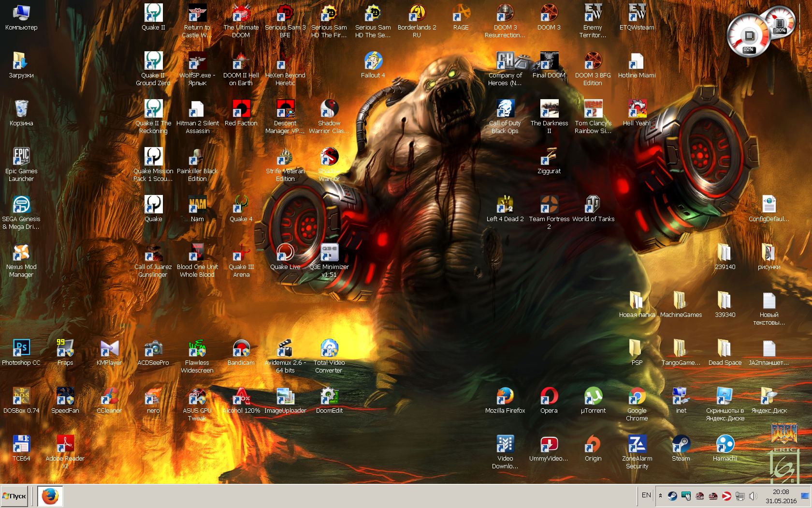The height and width of the screenshot is (508, 812).
Task: Open the Корзина recycle bin
Action: coord(21,113)
